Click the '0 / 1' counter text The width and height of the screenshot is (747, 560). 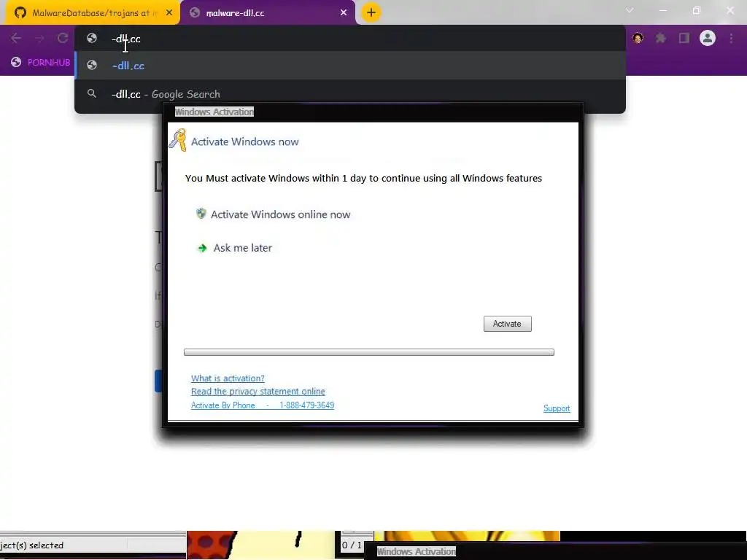tap(352, 545)
